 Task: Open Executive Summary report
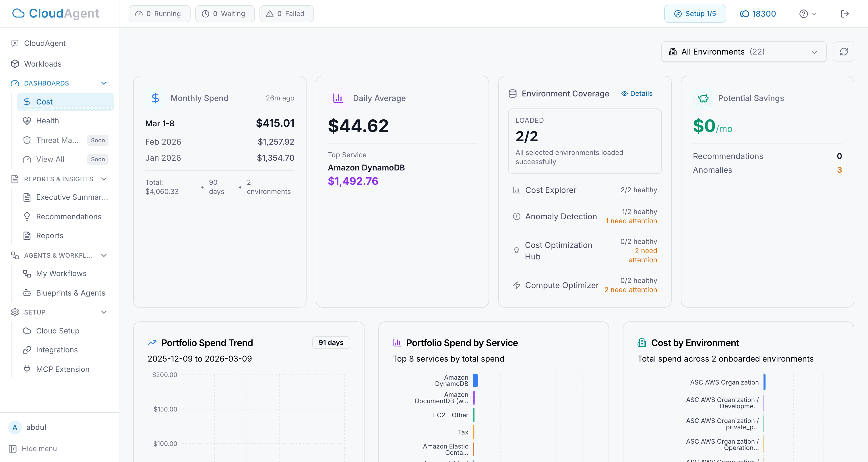(x=72, y=197)
